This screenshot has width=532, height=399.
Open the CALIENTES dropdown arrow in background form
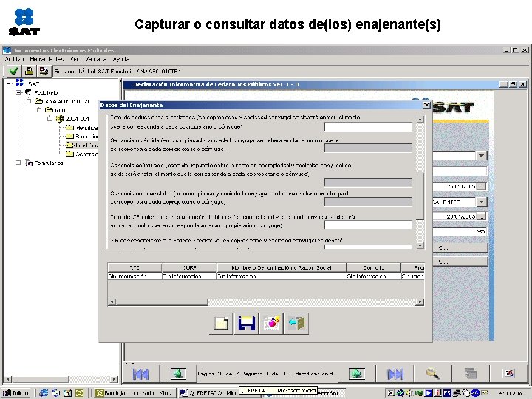click(x=482, y=202)
